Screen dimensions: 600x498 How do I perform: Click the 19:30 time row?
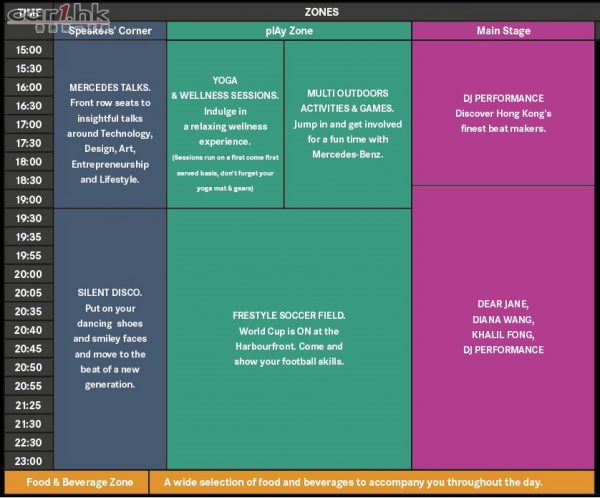click(x=29, y=218)
